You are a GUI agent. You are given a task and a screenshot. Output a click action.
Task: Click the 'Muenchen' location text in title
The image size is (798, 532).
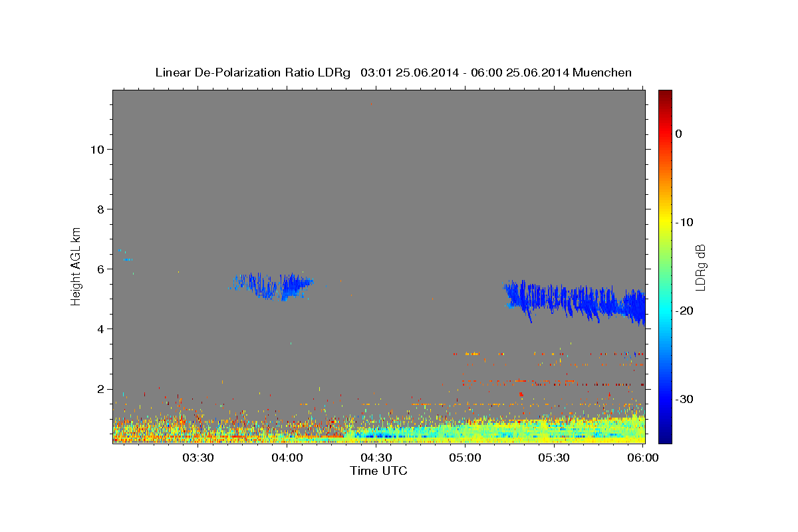pyautogui.click(x=603, y=72)
